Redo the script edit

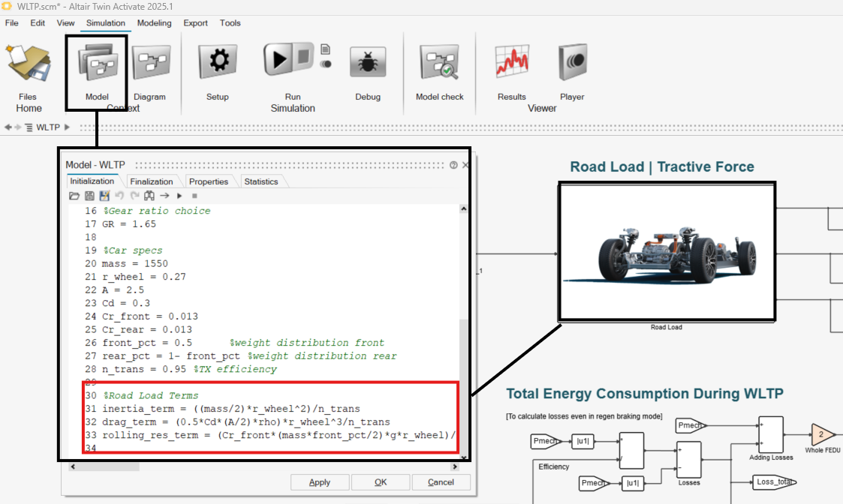click(x=134, y=196)
